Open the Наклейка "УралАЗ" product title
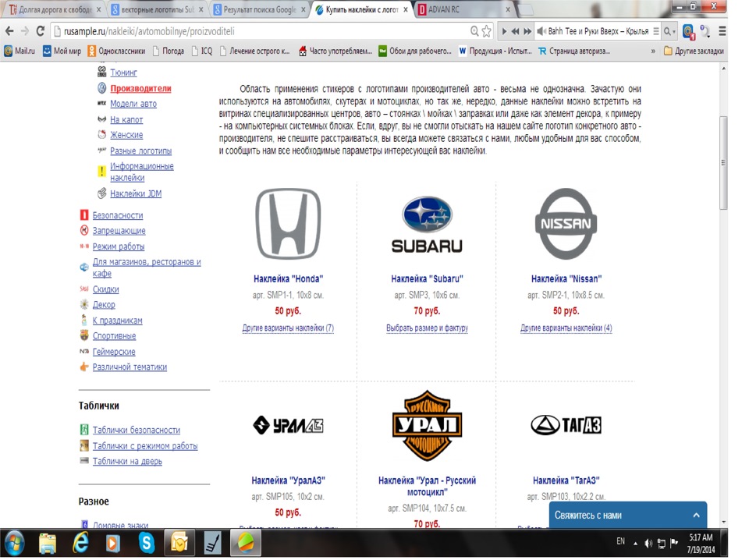 click(288, 480)
